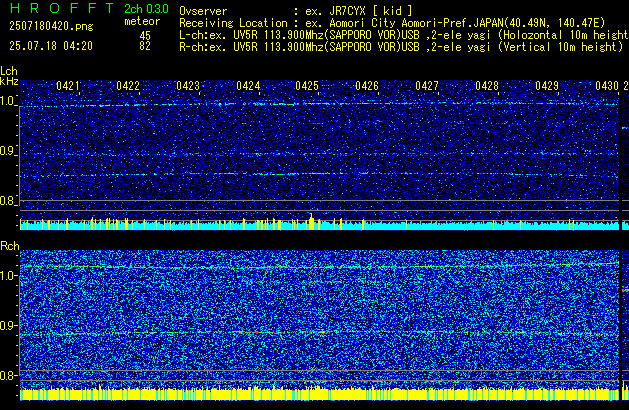Click the Ovserver JR7CYX line
The width and height of the screenshot is (629, 410).
[296, 11]
